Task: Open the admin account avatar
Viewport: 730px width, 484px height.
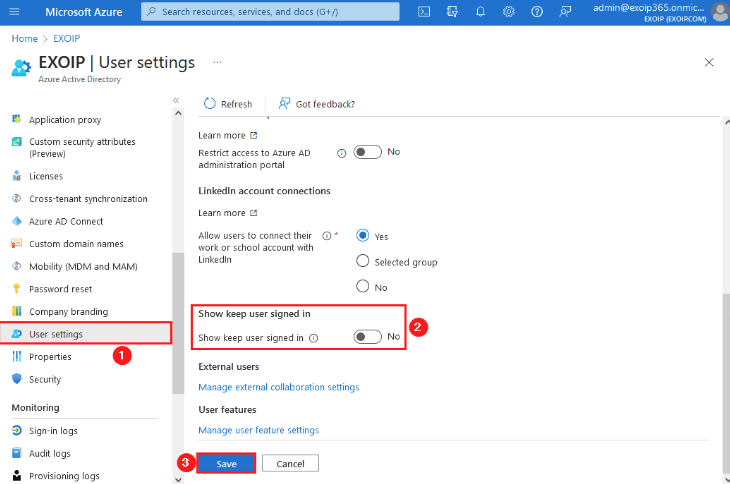Action: coord(720,13)
